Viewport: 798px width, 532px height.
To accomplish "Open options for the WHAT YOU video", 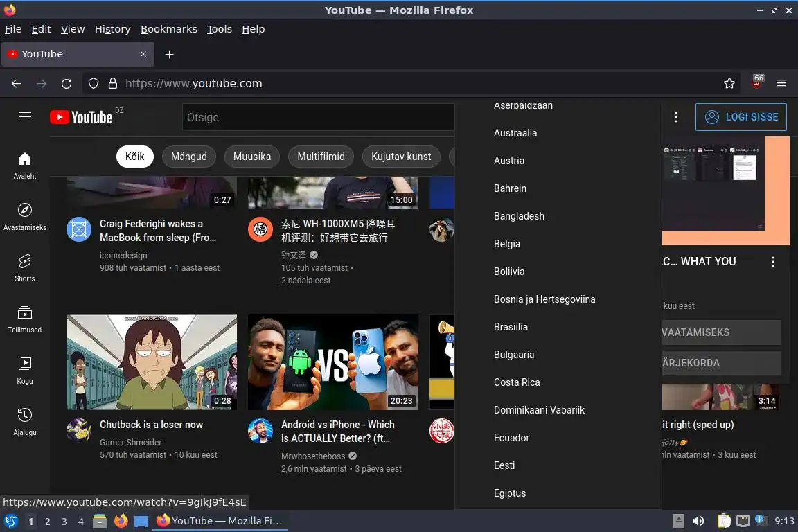I will (772, 262).
